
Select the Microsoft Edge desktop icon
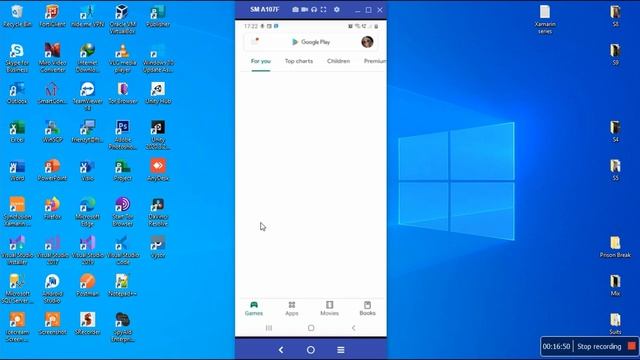[87, 212]
